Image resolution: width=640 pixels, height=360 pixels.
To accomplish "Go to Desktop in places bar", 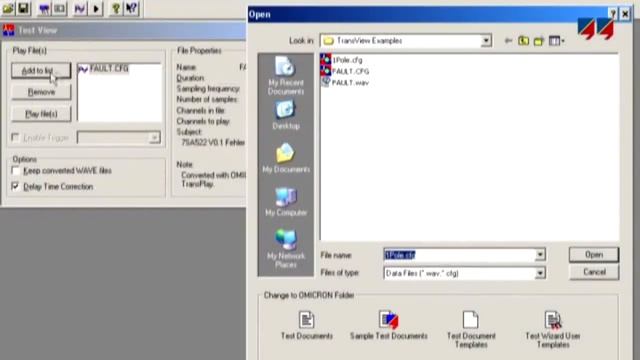I will click(x=286, y=116).
